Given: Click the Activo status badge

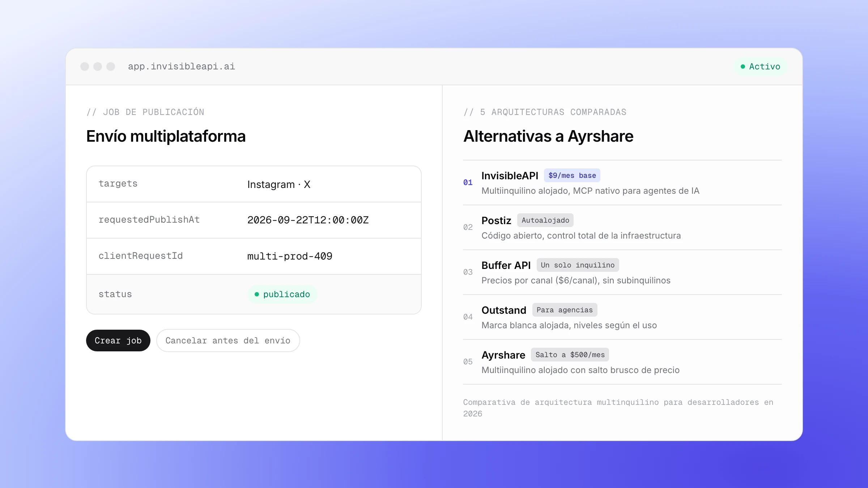Looking at the screenshot, I should tap(760, 67).
